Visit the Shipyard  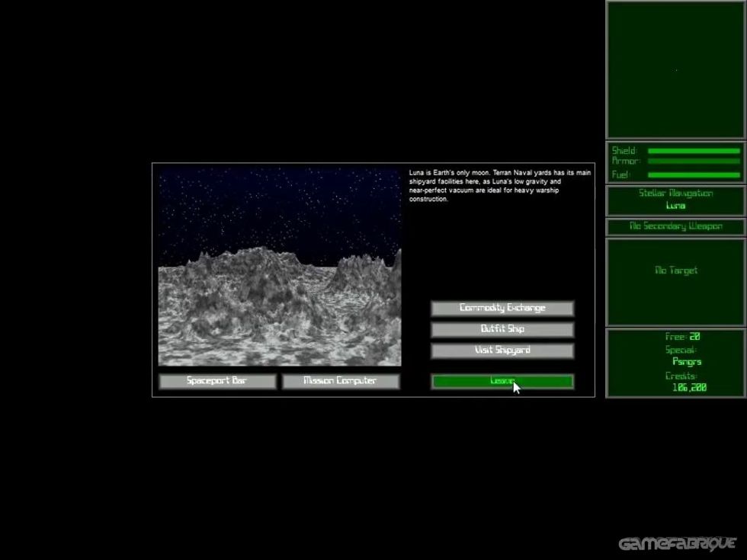coord(502,350)
